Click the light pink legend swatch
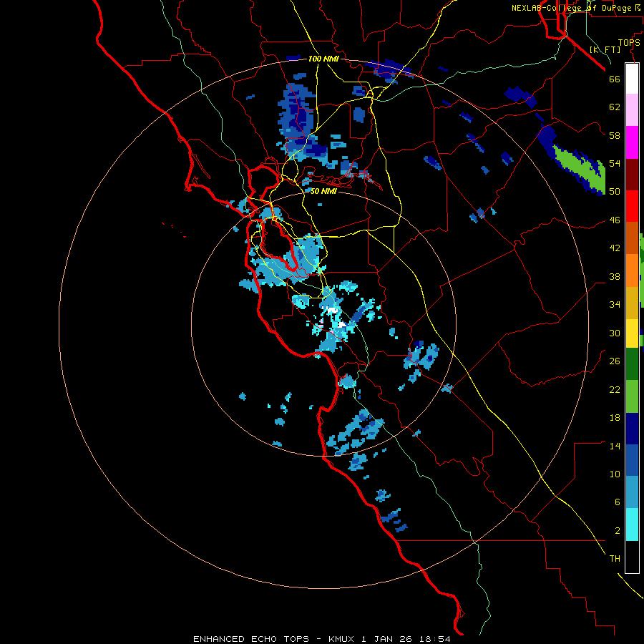Screen dimensions: 644x644 (x=632, y=110)
